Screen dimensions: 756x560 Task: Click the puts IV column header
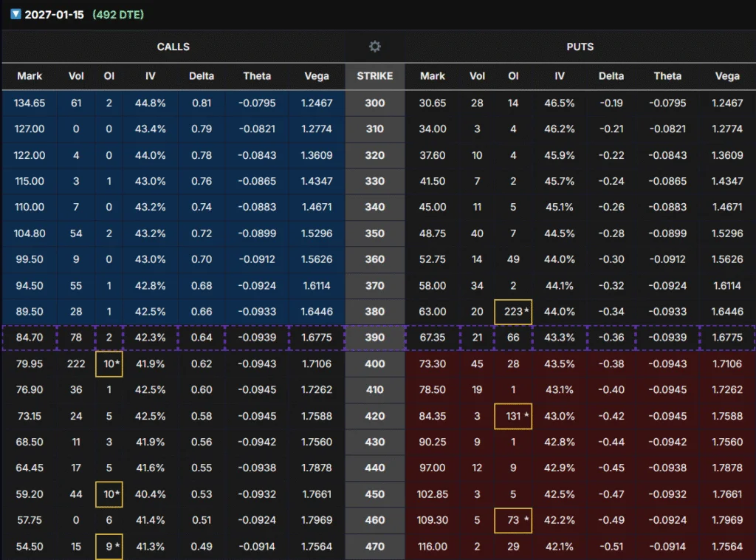(x=565, y=76)
